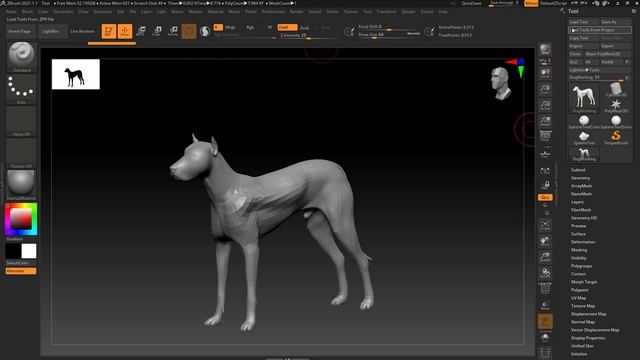The image size is (640, 360).
Task: Select the PolyMesh3D star tool
Action: coord(616,106)
